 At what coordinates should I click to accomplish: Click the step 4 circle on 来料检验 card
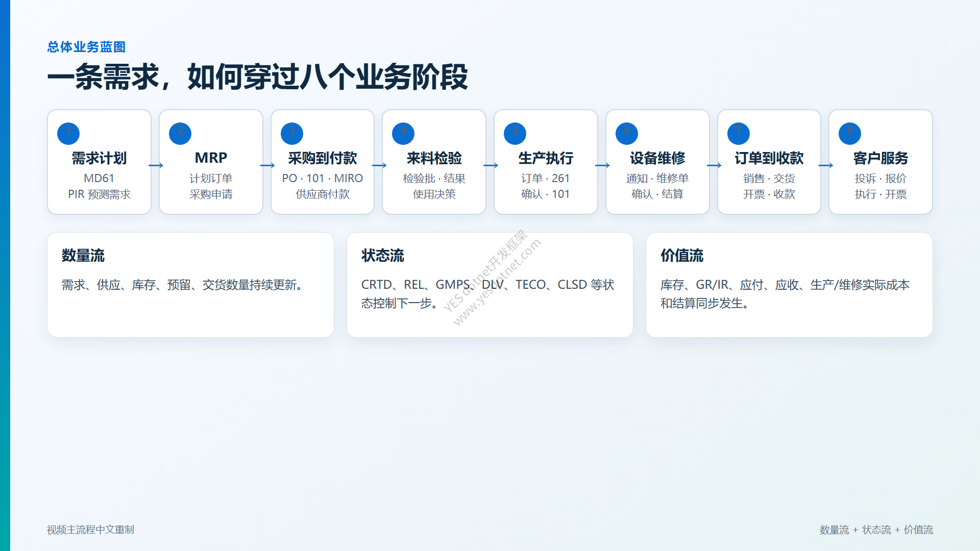403,134
